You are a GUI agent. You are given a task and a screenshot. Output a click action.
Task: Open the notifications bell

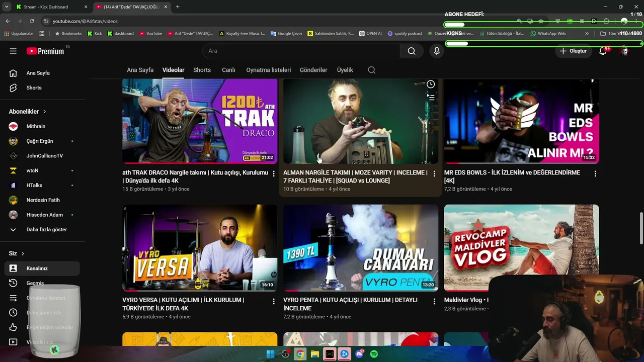point(603,51)
